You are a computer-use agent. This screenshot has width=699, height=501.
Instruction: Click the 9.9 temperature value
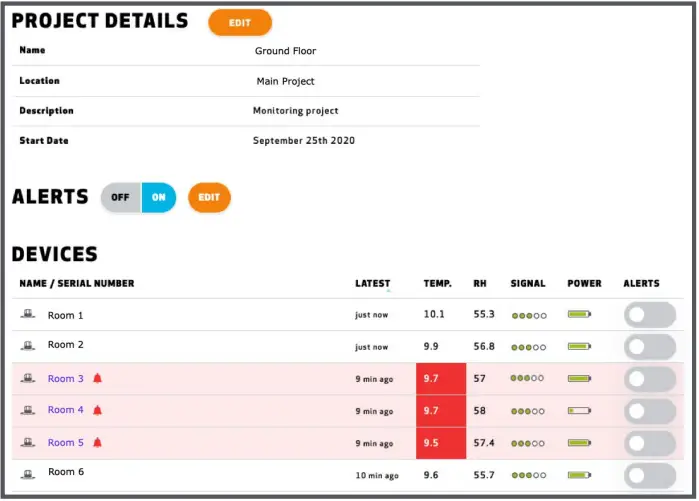(x=431, y=346)
